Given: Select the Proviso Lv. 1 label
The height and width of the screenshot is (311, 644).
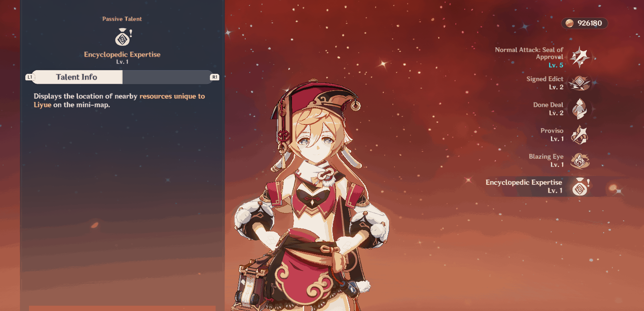Looking at the screenshot, I should point(552,135).
